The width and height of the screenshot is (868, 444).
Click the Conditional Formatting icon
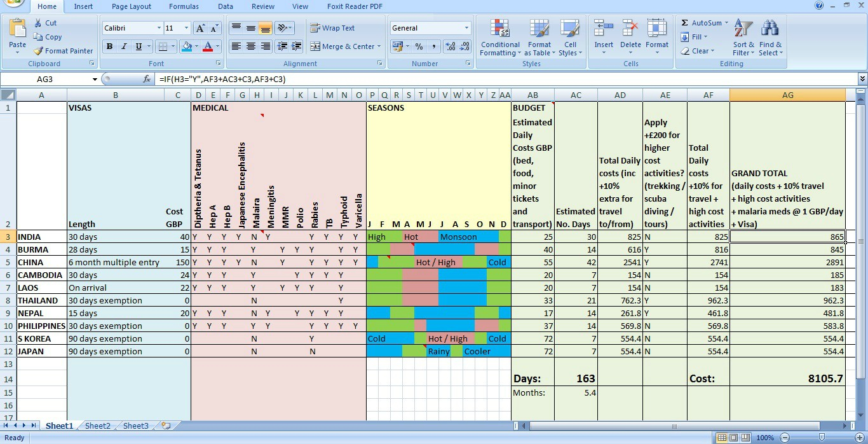click(x=500, y=29)
